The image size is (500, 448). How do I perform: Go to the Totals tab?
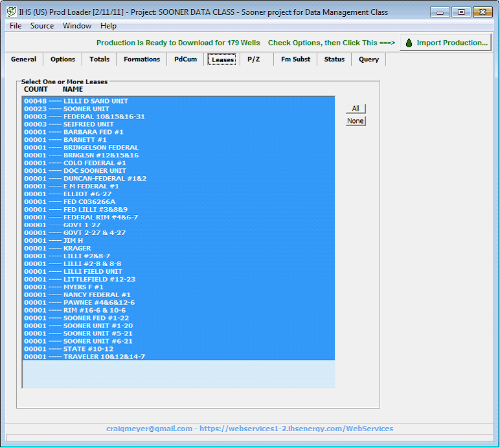coord(99,60)
